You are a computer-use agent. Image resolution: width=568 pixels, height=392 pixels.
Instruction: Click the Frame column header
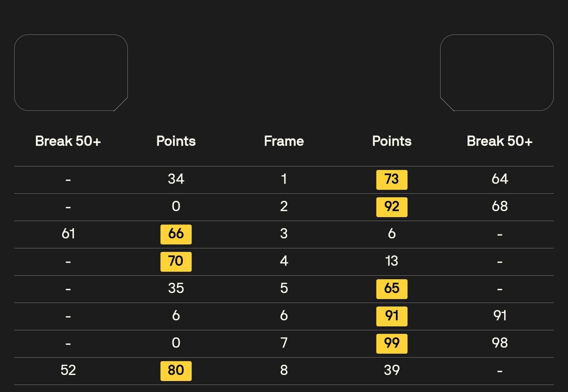pyautogui.click(x=284, y=141)
